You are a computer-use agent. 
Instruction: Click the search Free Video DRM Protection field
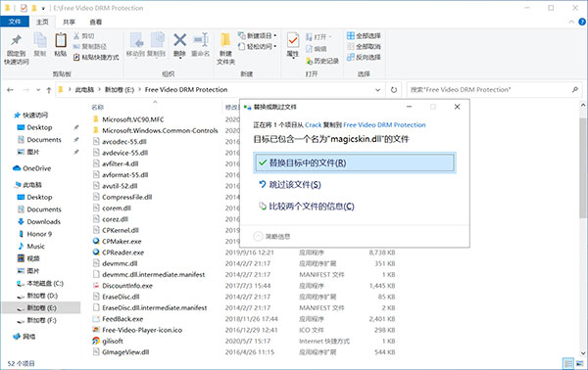[x=494, y=90]
